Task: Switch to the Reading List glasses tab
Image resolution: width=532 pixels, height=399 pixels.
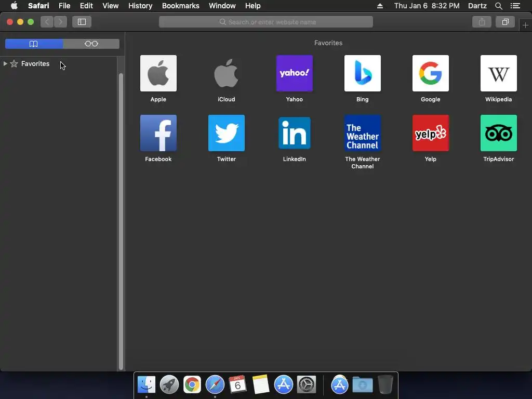Action: pos(91,44)
